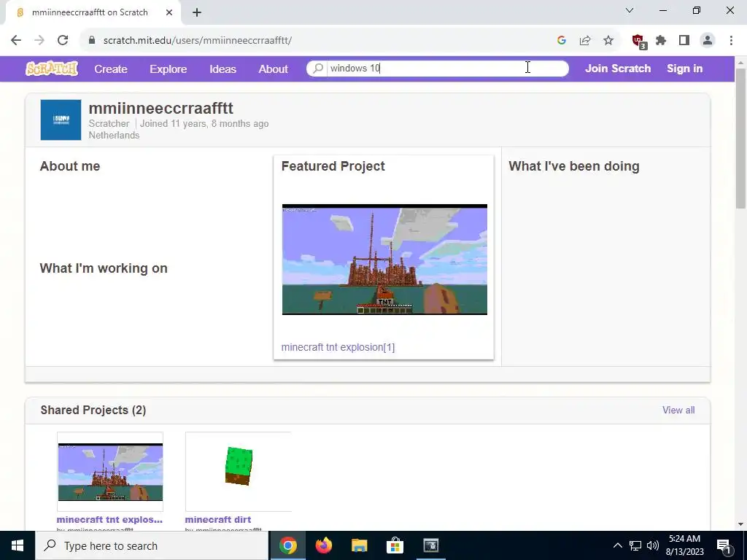This screenshot has height=560, width=747.
Task: Click the search magnifier icon in Scratch bar
Action: point(318,68)
